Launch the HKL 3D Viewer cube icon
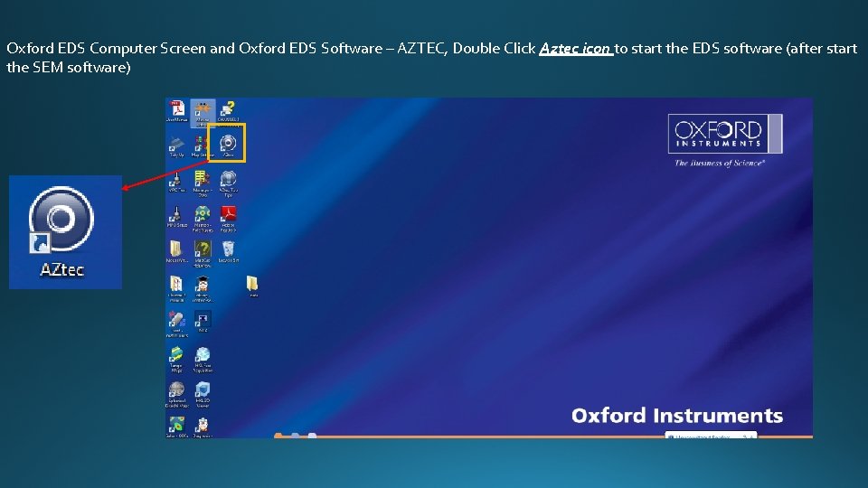Image resolution: width=868 pixels, height=488 pixels. [203, 395]
